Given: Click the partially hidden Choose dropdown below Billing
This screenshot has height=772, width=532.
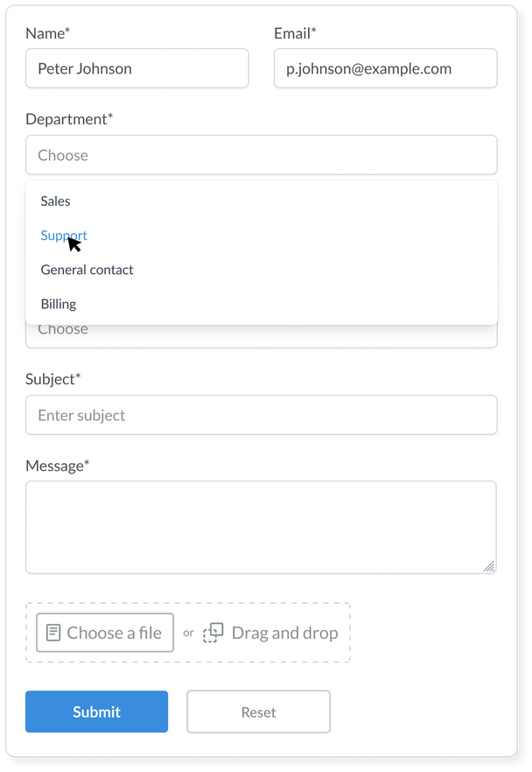Looking at the screenshot, I should [x=261, y=335].
